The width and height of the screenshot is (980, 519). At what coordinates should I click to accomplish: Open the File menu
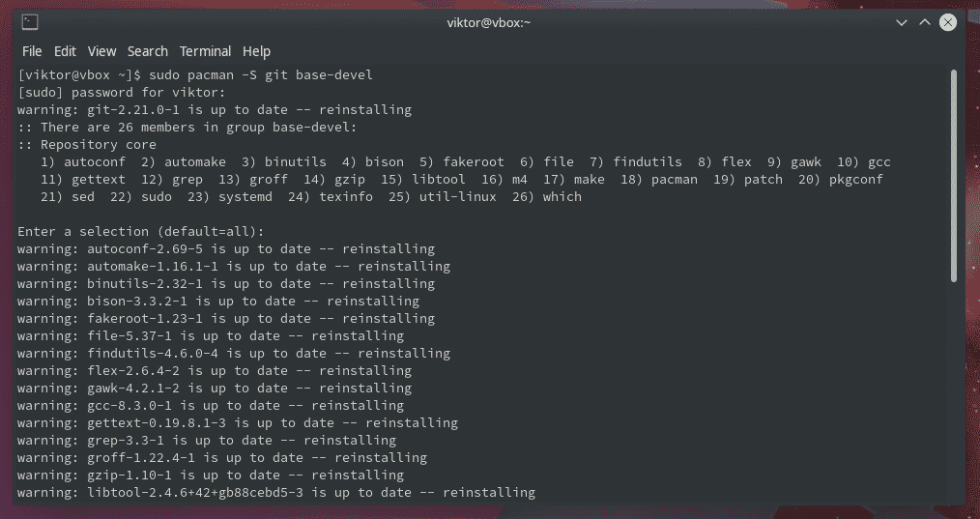point(32,51)
